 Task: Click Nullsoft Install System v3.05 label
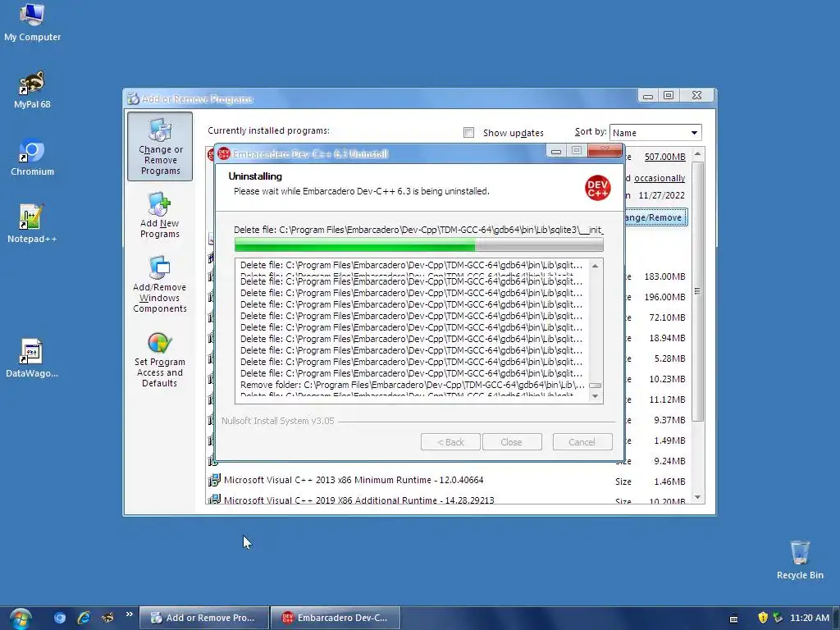[x=278, y=421]
